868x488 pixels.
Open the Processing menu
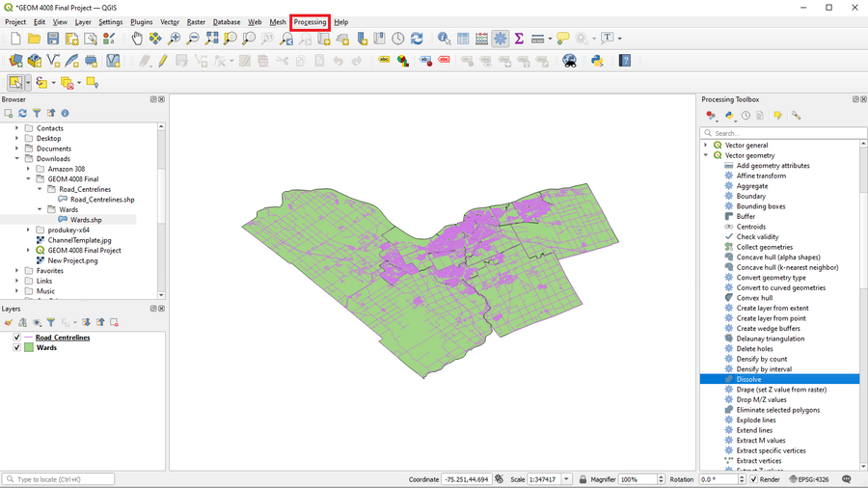coord(310,21)
